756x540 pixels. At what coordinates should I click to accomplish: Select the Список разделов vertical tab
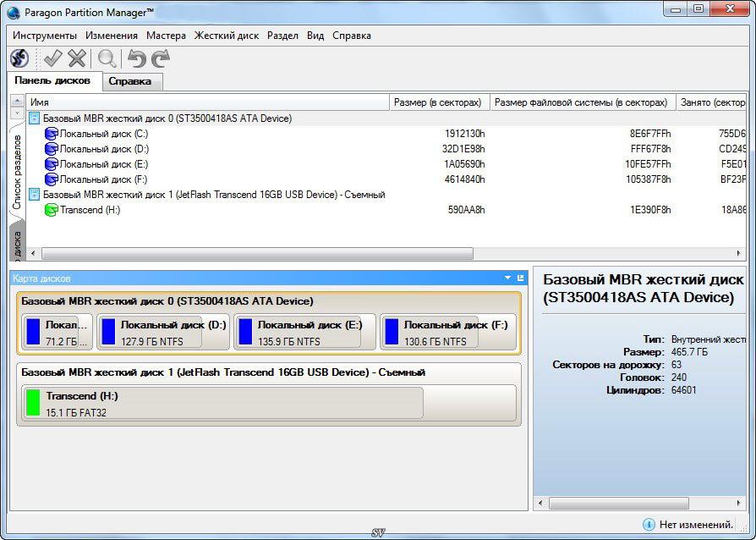point(18,172)
